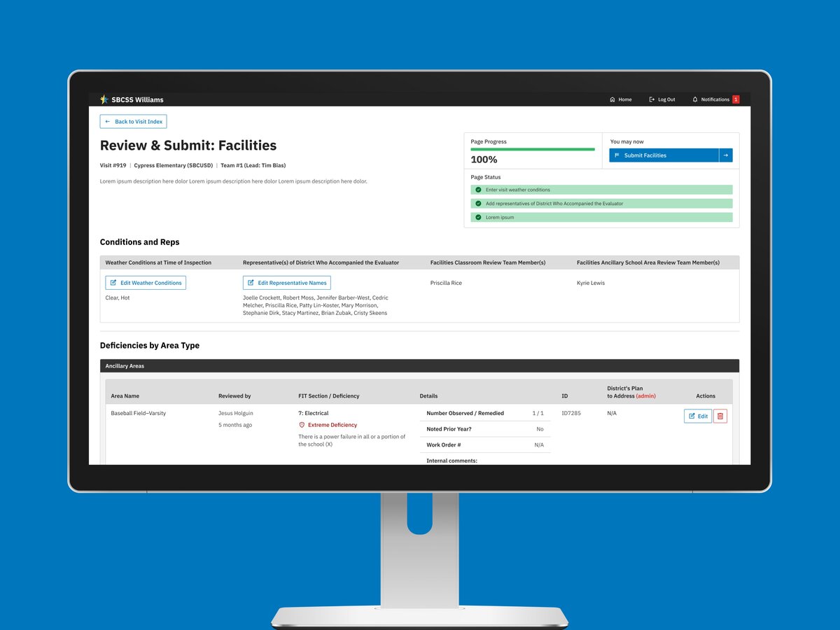Click the Edit Representative Names button
Viewport: 840px width, 630px height.
point(286,282)
